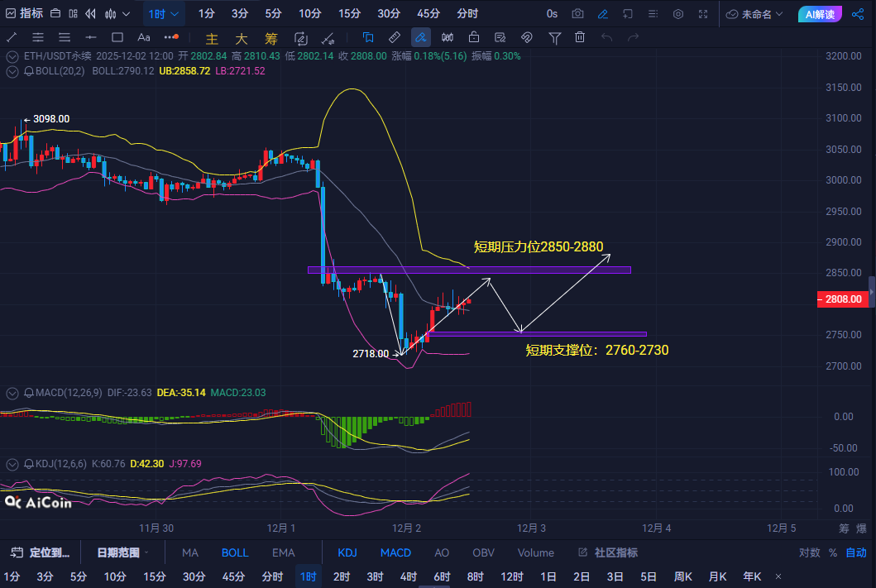The height and width of the screenshot is (588, 876).
Task: Toggle the MACD indicator in bottom bar
Action: pos(395,552)
